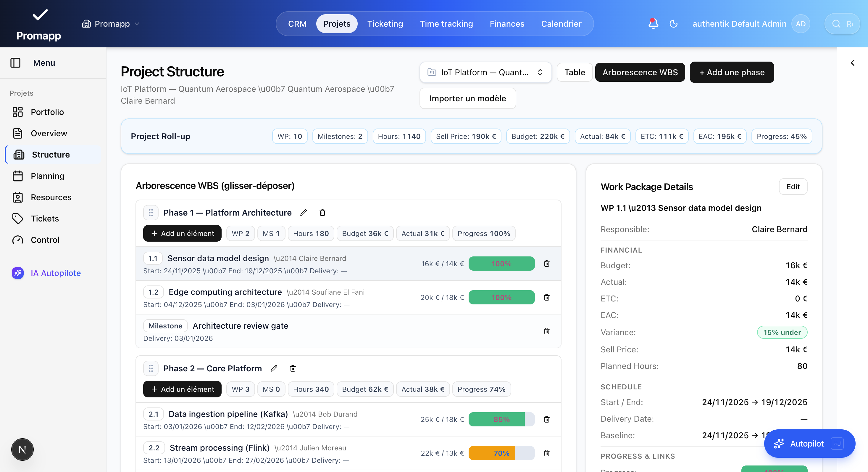Open Control in the sidebar
868x472 pixels.
coord(53,240)
